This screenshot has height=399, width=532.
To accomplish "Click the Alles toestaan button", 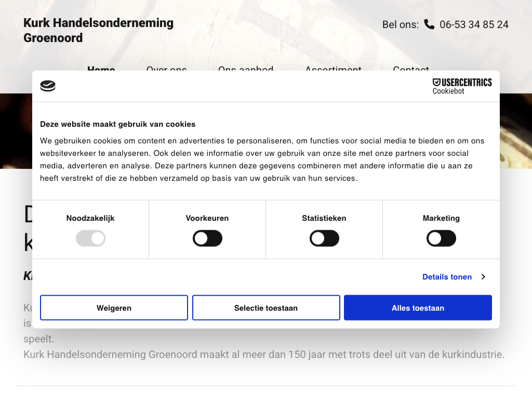I will [418, 308].
